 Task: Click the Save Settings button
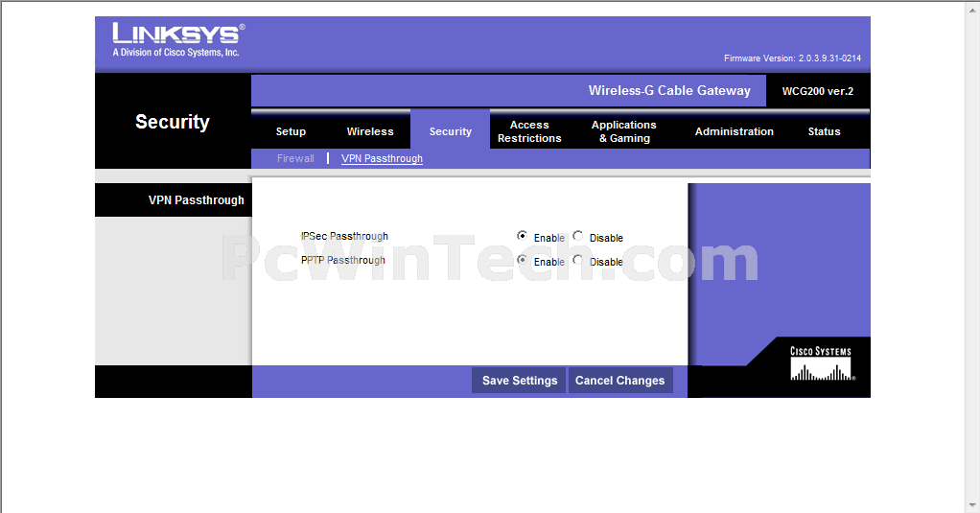(x=520, y=381)
